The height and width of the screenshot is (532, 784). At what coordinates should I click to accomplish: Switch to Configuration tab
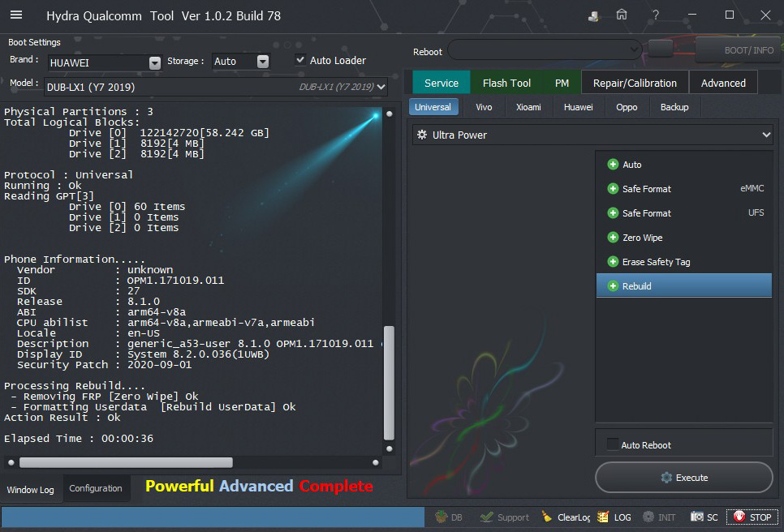96,488
